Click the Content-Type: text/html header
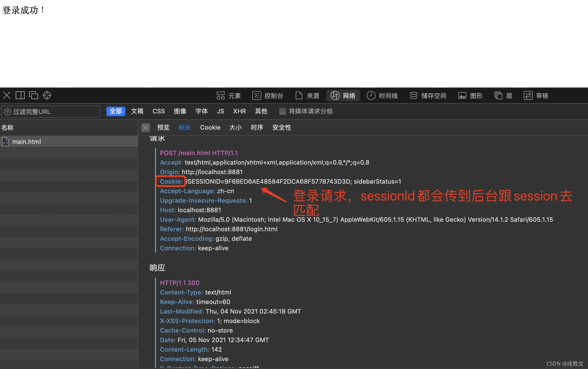588x369 pixels. pos(196,293)
